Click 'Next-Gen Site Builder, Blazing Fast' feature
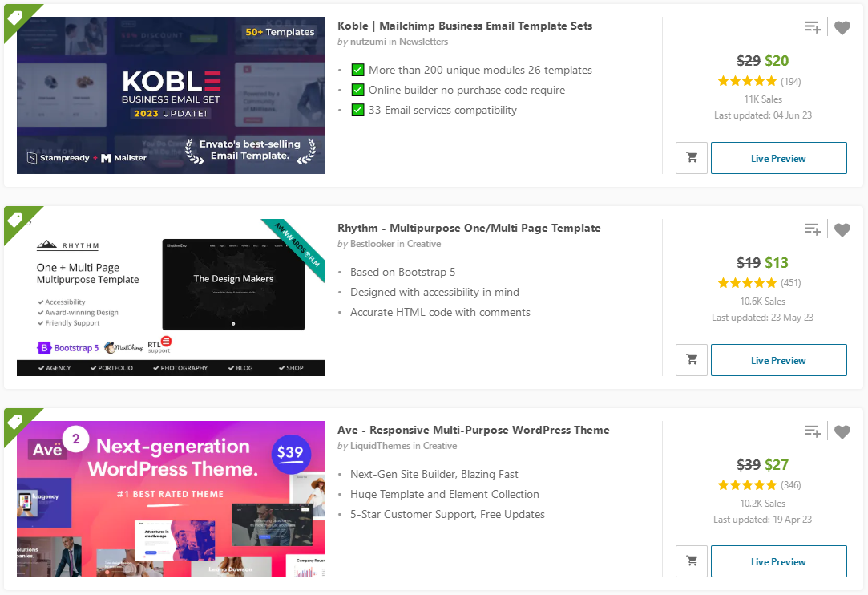Viewport: 868px width, 595px height. pos(434,475)
